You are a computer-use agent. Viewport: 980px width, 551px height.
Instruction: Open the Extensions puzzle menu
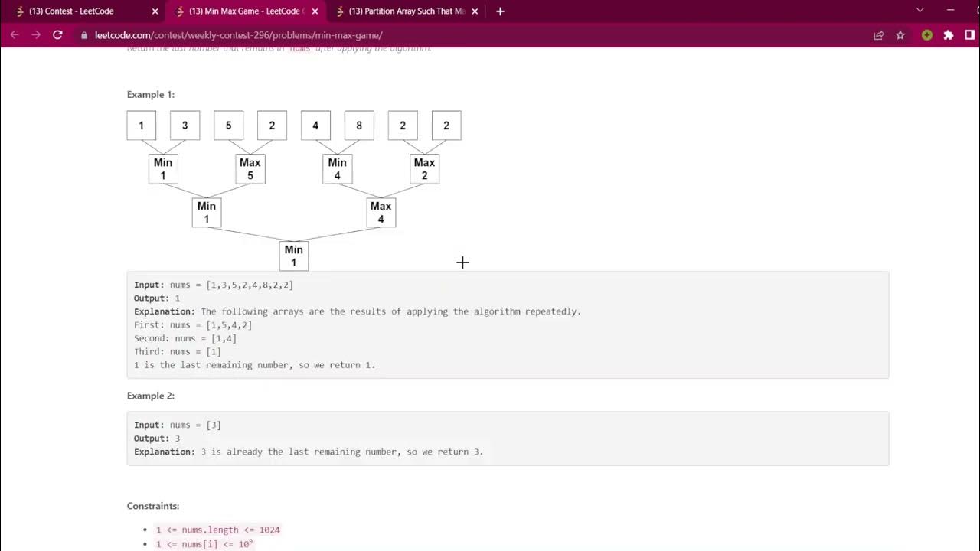949,35
